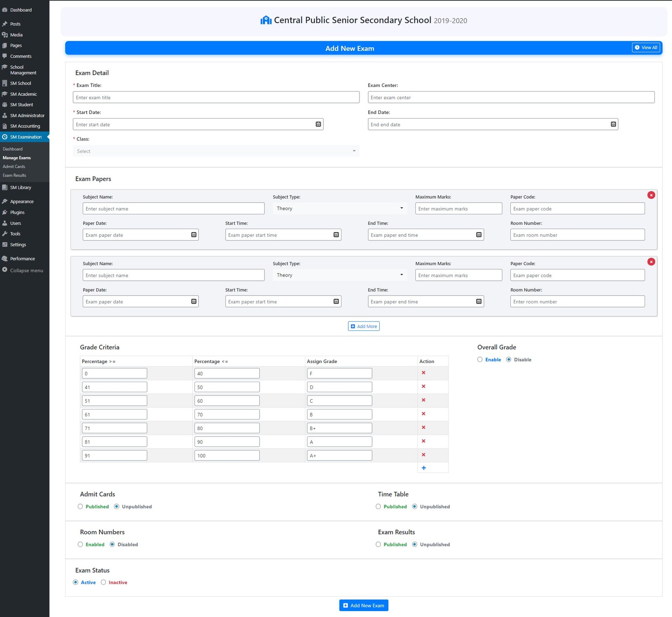Click the Media icon in sidebar
This screenshot has height=617, width=672.
5,35
